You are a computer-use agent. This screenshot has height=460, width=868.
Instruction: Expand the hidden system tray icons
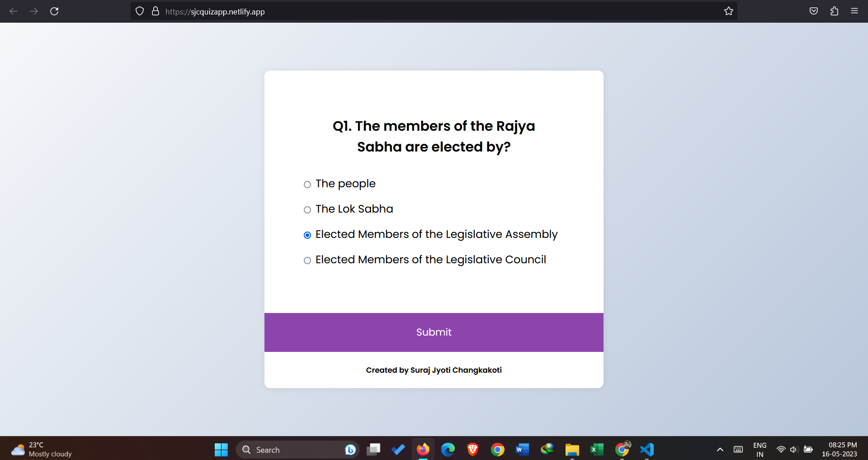720,450
